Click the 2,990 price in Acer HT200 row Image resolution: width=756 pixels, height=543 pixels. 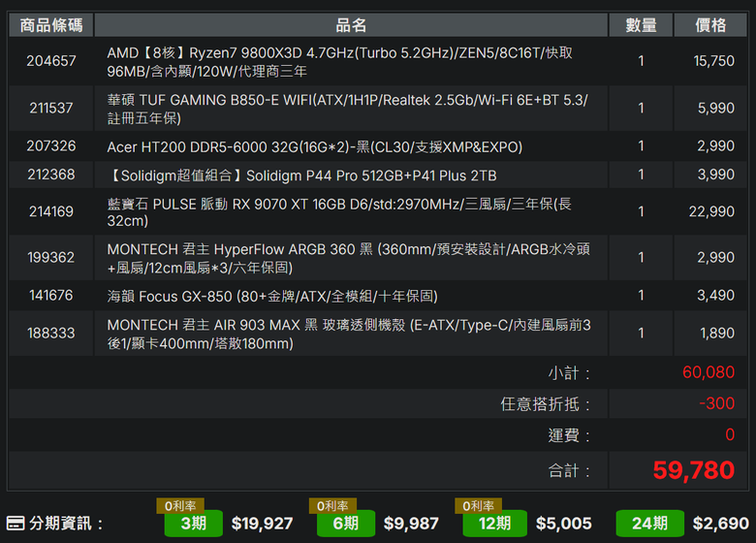click(716, 146)
